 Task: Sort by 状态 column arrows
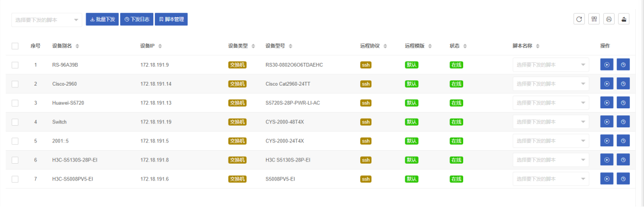click(465, 46)
